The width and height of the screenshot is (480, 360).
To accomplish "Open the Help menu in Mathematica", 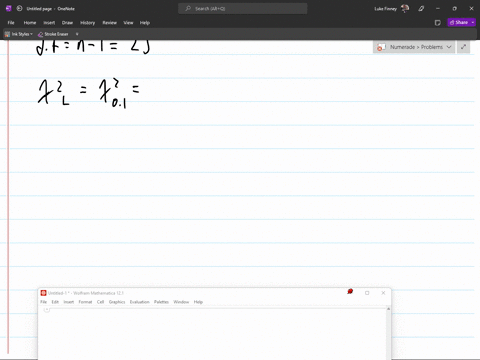I will tap(198, 302).
